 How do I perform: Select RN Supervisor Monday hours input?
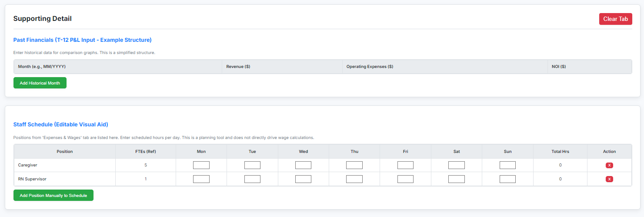pyautogui.click(x=201, y=179)
